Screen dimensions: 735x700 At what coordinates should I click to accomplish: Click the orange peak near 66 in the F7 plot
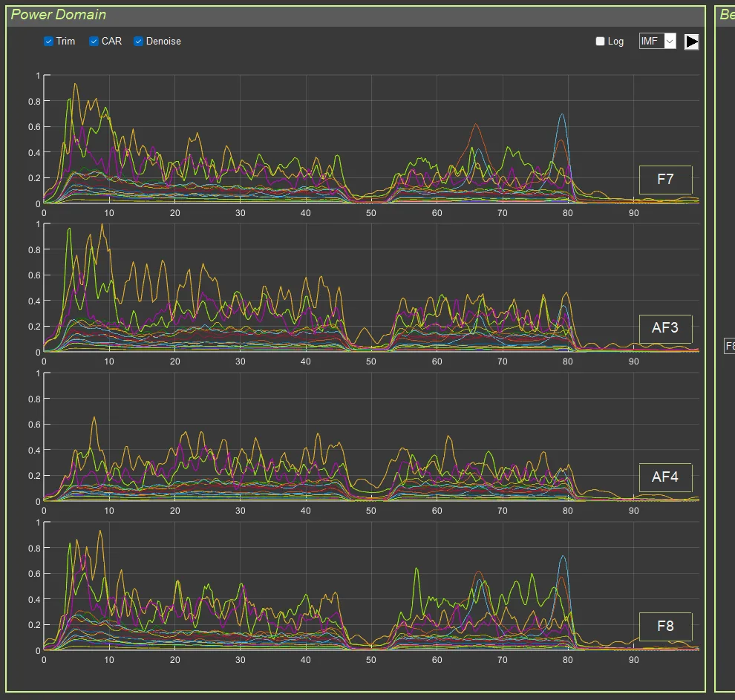pos(476,125)
